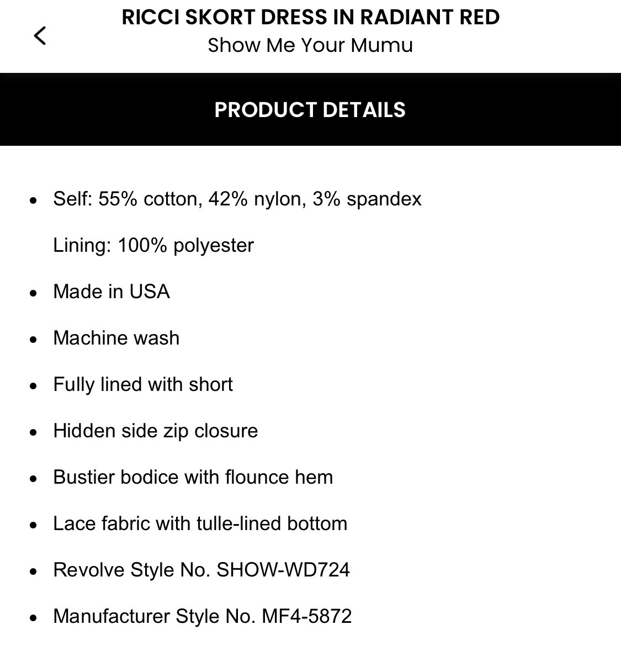The height and width of the screenshot is (672, 621).
Task: Tap the bullet before Revolve Style No.
Action: pyautogui.click(x=34, y=572)
